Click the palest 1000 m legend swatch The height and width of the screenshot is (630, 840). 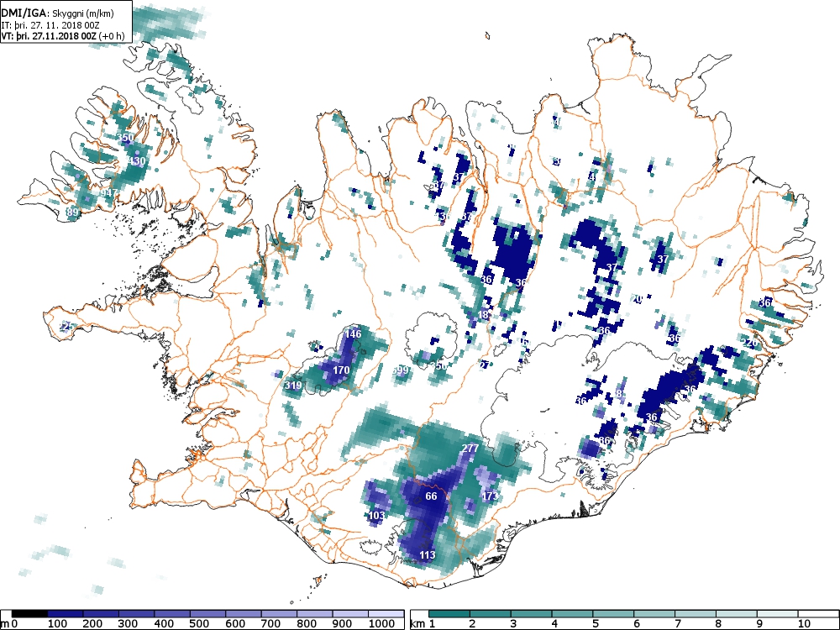coord(386,614)
